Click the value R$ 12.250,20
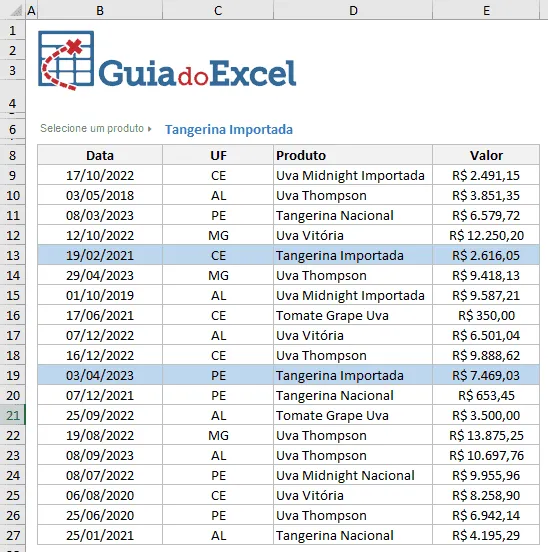 coord(486,235)
